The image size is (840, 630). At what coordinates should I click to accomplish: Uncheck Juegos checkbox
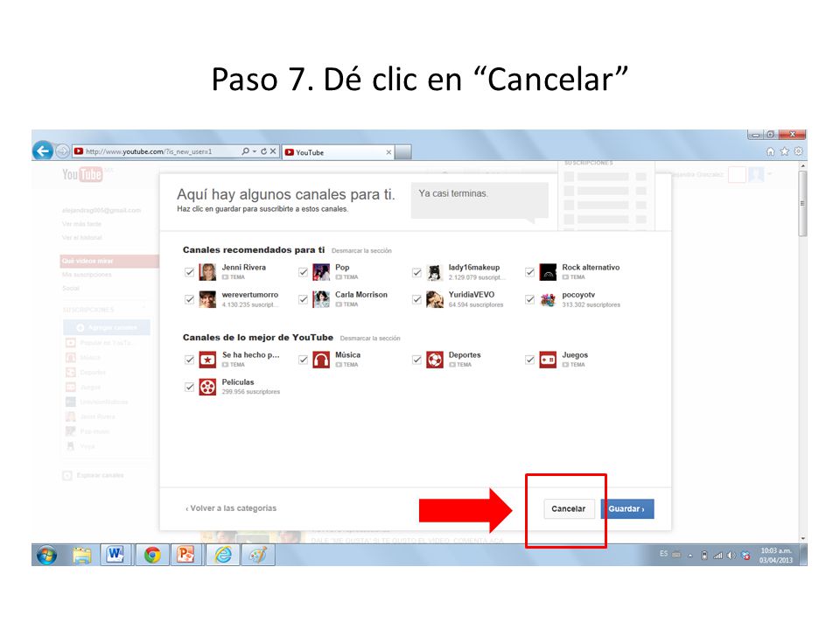coord(529,360)
